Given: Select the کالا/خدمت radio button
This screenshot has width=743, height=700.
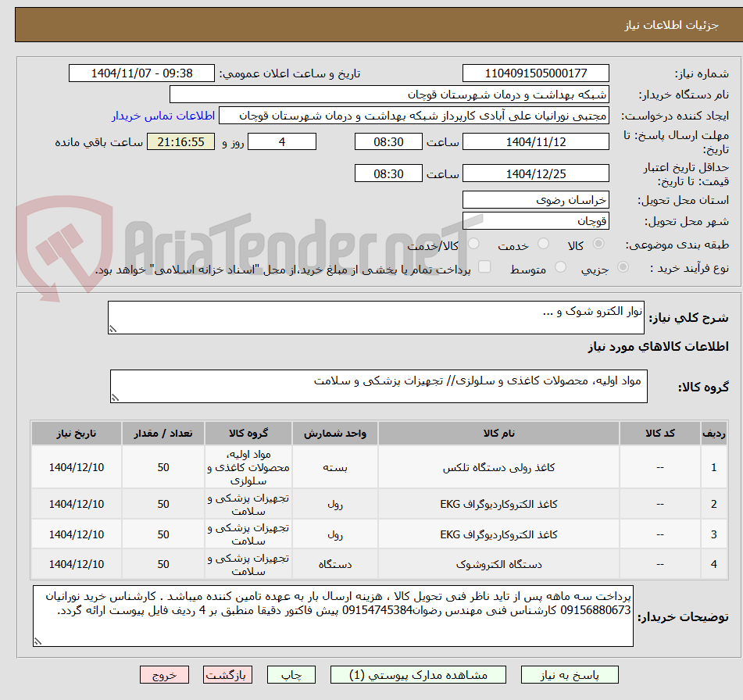Looking at the screenshot, I should tap(473, 244).
